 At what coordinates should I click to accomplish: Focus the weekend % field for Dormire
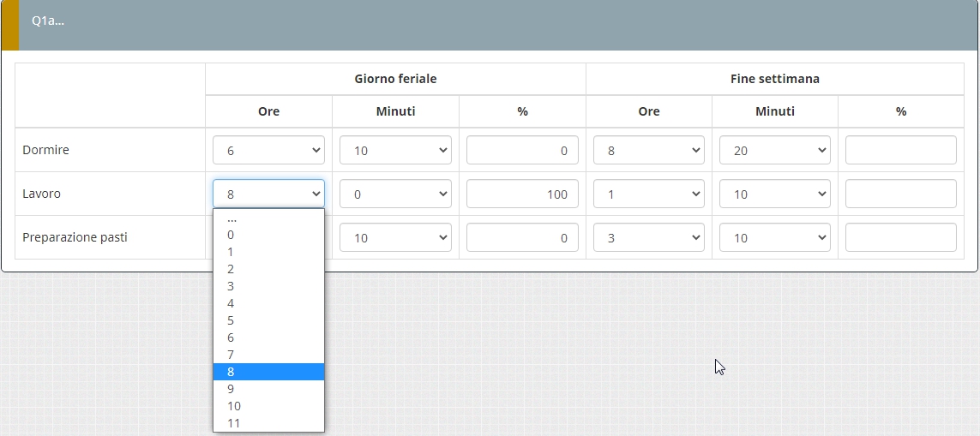[x=900, y=150]
